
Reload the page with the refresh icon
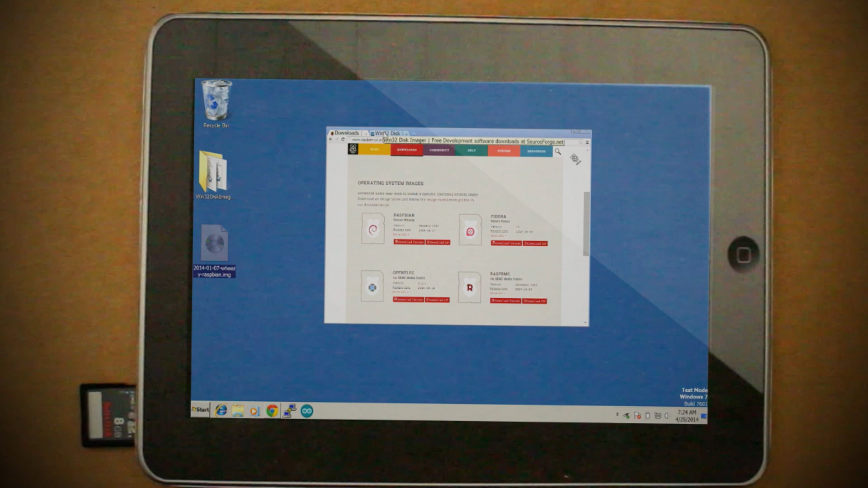point(343,139)
